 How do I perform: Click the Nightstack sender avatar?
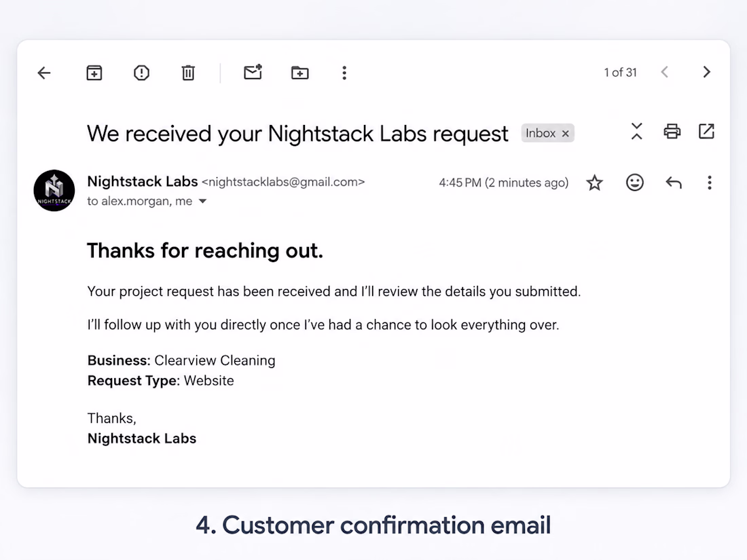[54, 191]
